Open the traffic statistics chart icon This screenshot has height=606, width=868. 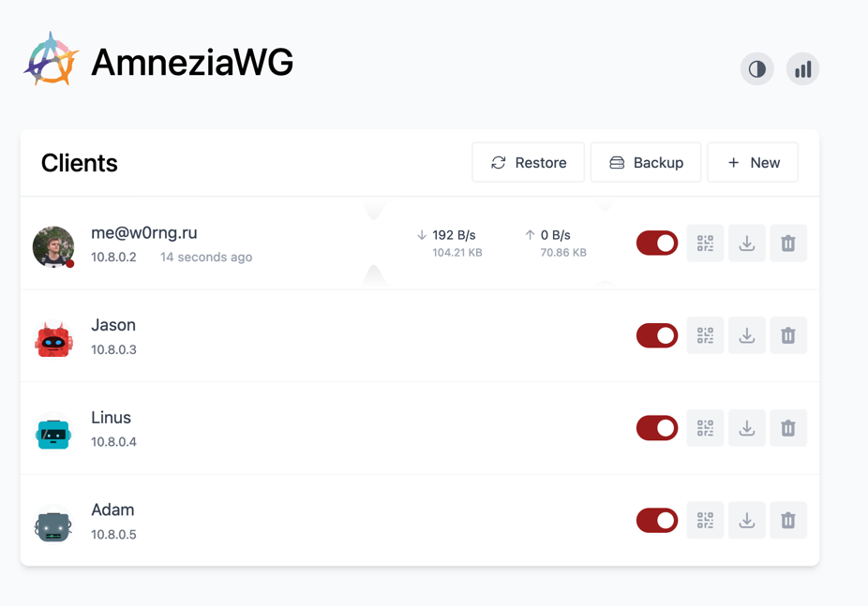click(x=802, y=69)
